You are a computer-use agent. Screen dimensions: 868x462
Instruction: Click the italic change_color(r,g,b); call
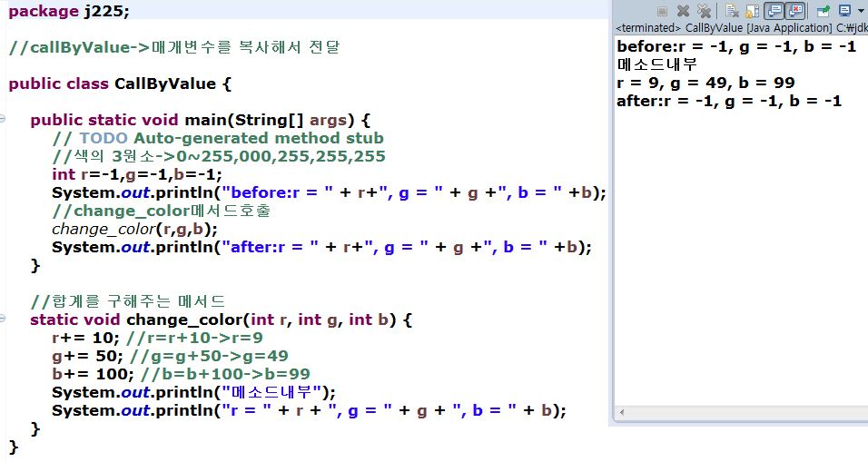coord(135,229)
